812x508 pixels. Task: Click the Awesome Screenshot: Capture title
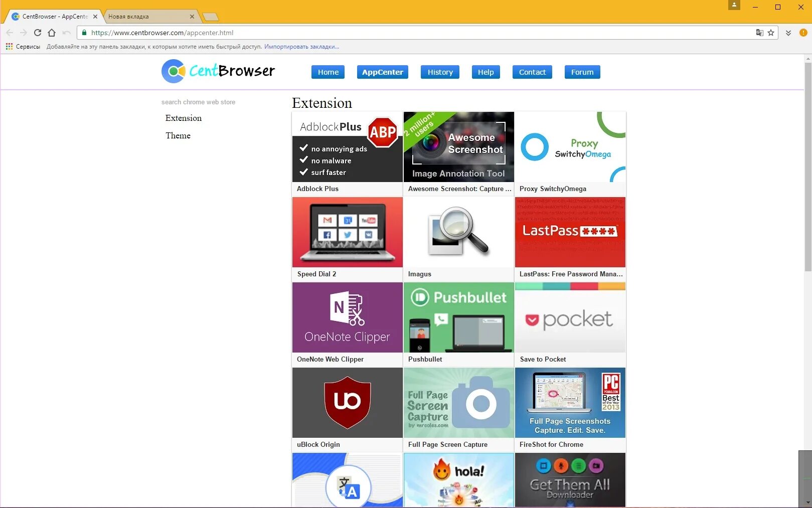click(459, 189)
